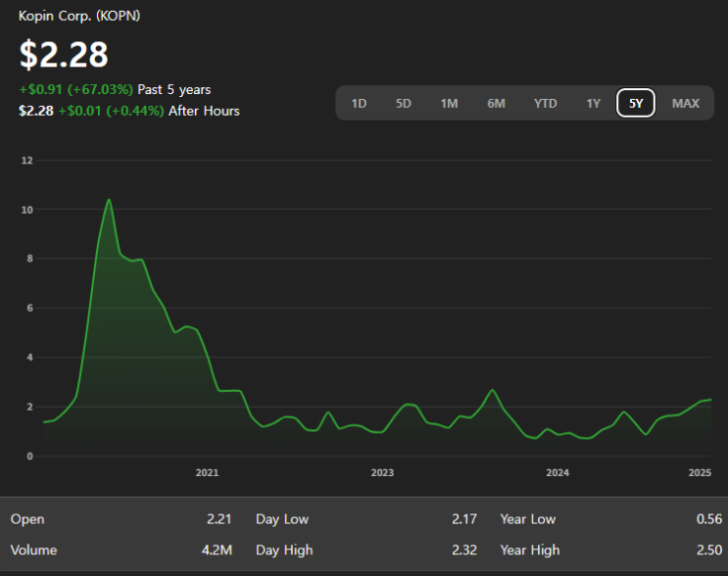Select the 1D time range
This screenshot has height=576, width=728.
tap(359, 103)
